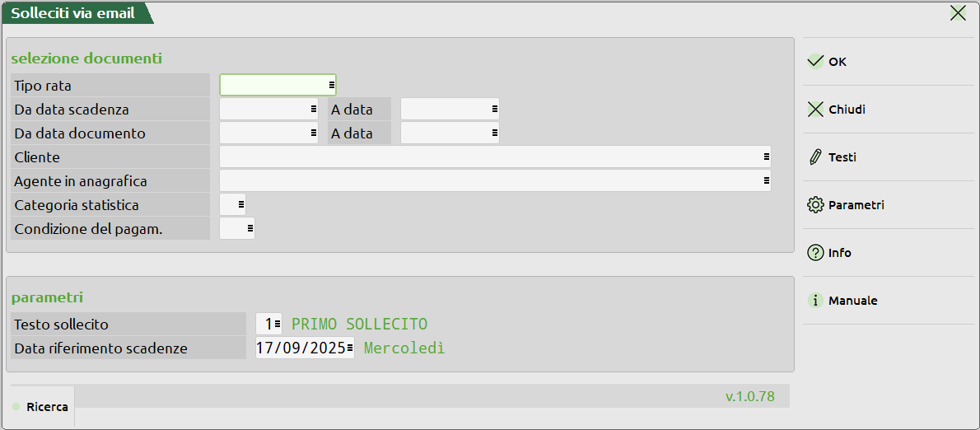Close the Solleciti via email window

958,12
